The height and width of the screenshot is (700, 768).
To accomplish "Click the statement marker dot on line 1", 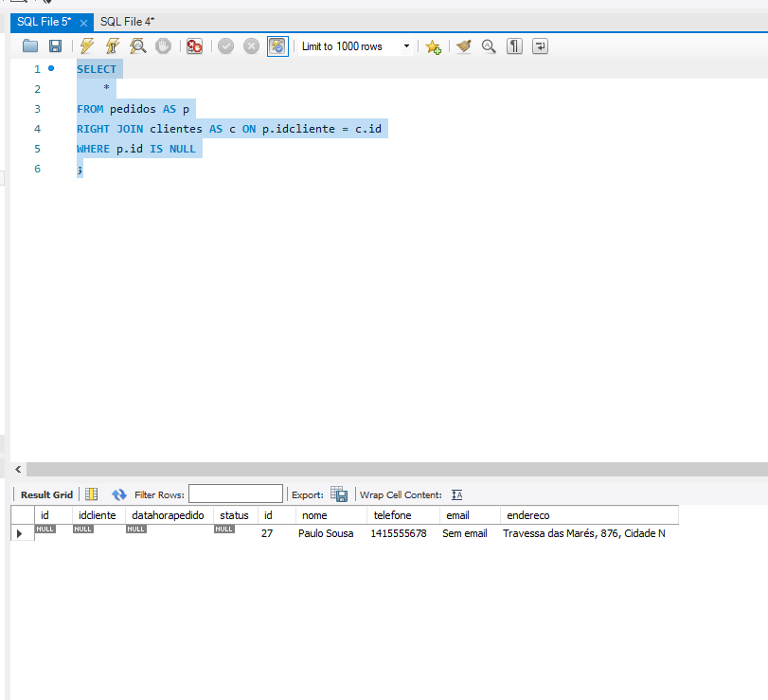I will pyautogui.click(x=51, y=68).
